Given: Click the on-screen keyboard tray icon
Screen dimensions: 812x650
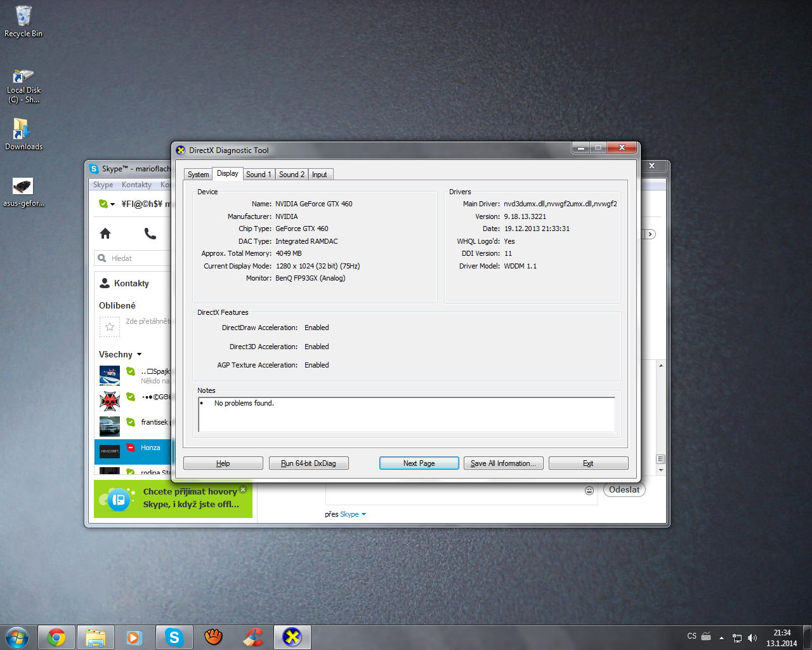Looking at the screenshot, I should (706, 637).
